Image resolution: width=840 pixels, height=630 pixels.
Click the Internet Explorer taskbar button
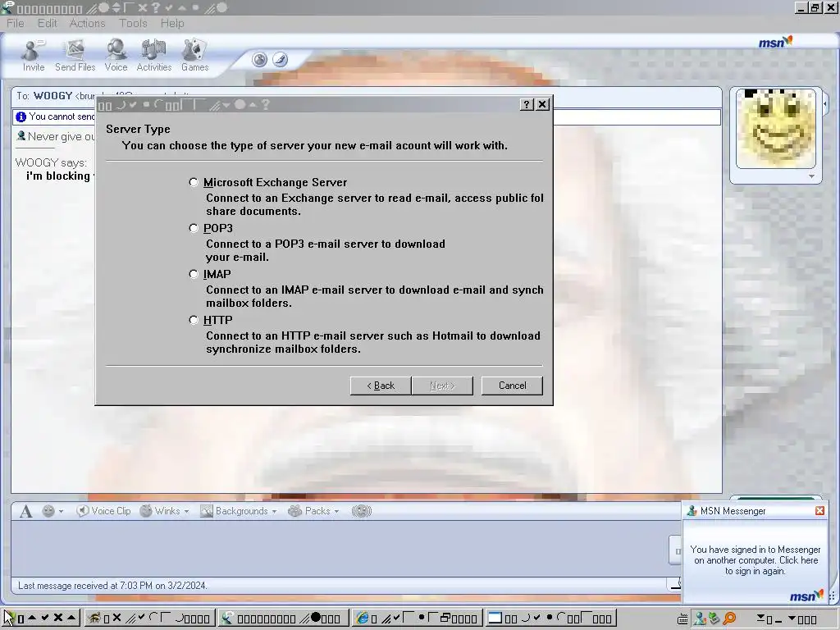[x=416, y=619]
